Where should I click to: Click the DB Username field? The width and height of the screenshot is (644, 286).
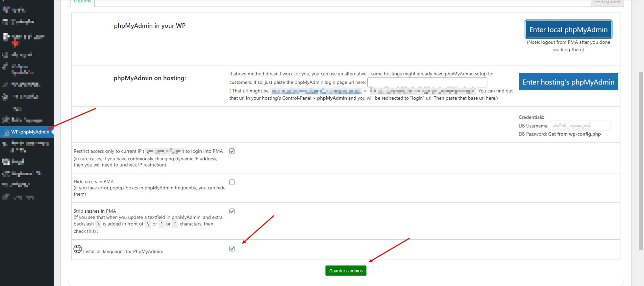coord(580,126)
